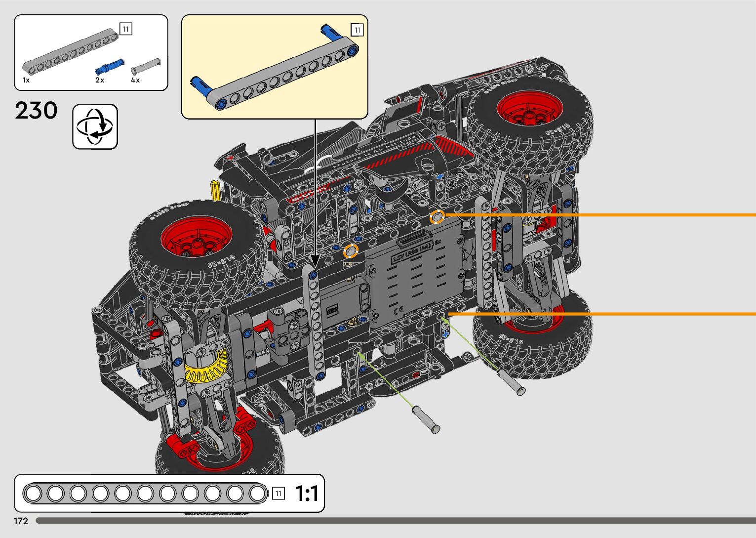Screen dimensions: 756x538
Task: Click the yellow bevel gear on the axle
Action: [x=206, y=368]
